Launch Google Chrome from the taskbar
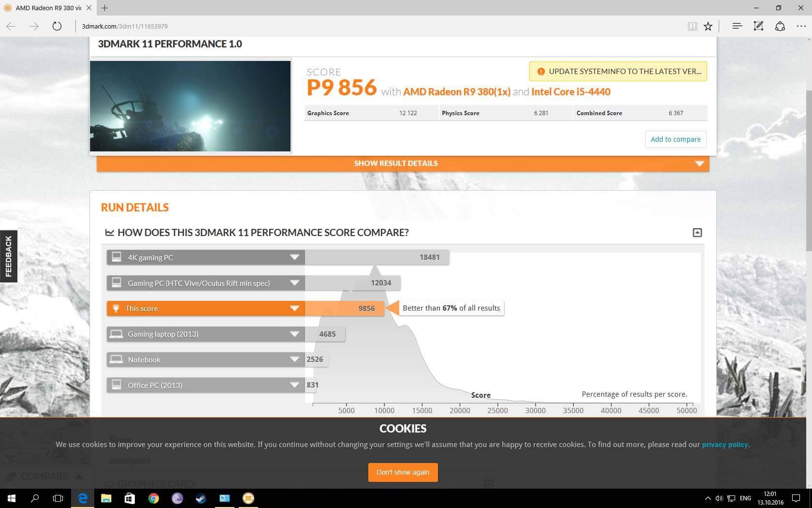Viewport: 812px width, 508px height. coord(153,498)
